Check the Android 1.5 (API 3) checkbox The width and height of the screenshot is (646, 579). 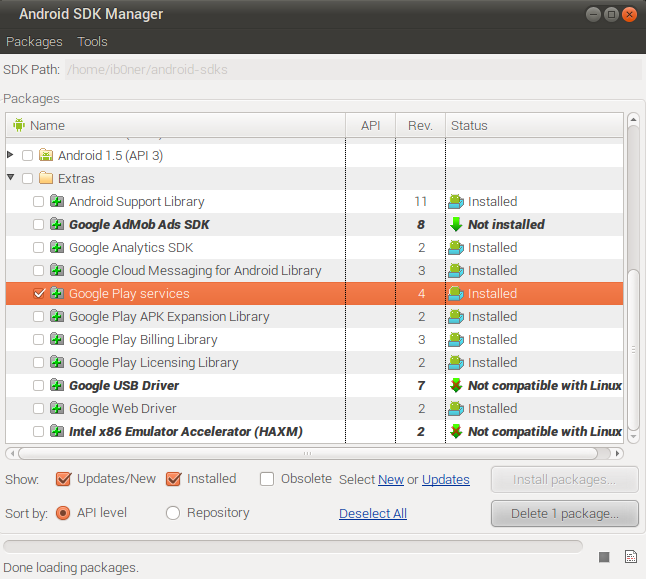pyautogui.click(x=28, y=156)
